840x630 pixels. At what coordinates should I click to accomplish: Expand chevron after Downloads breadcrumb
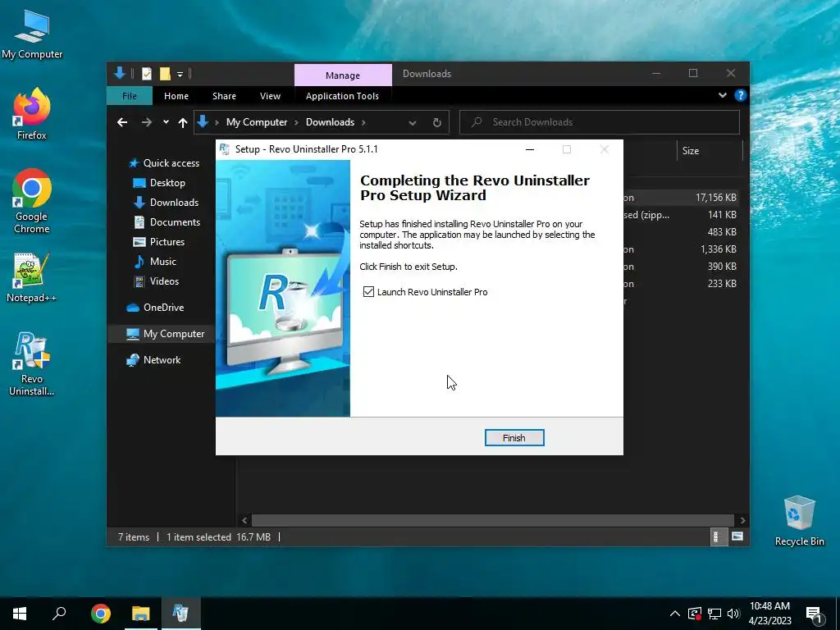363,122
